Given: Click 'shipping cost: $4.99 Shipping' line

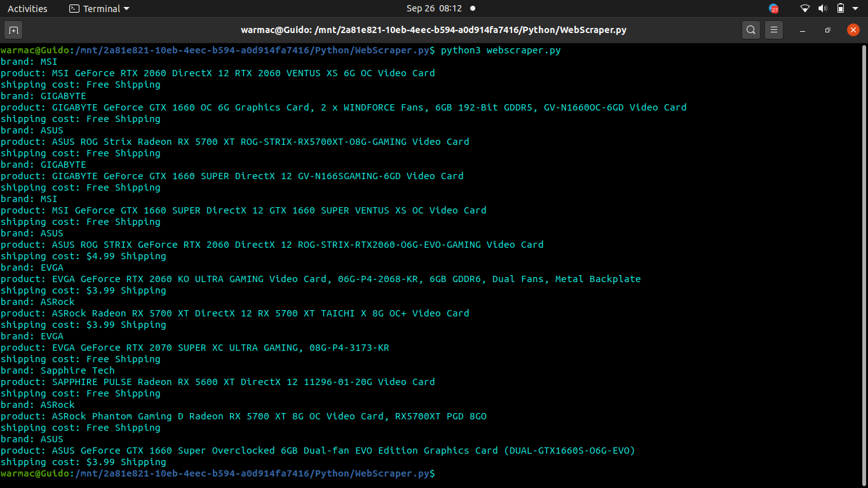Looking at the screenshot, I should pos(83,256).
